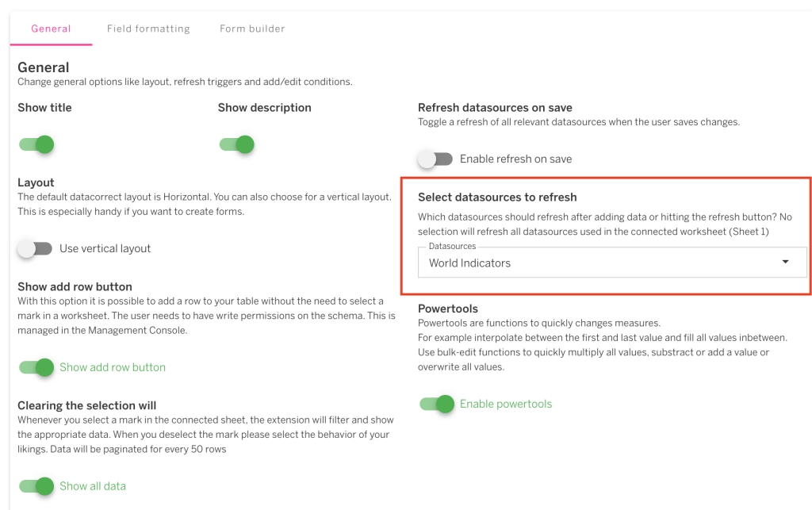Open the Form builder tab

coord(252,29)
